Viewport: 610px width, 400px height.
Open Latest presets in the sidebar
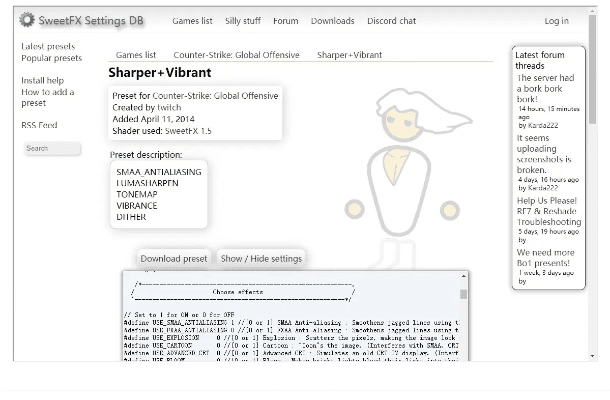click(48, 46)
